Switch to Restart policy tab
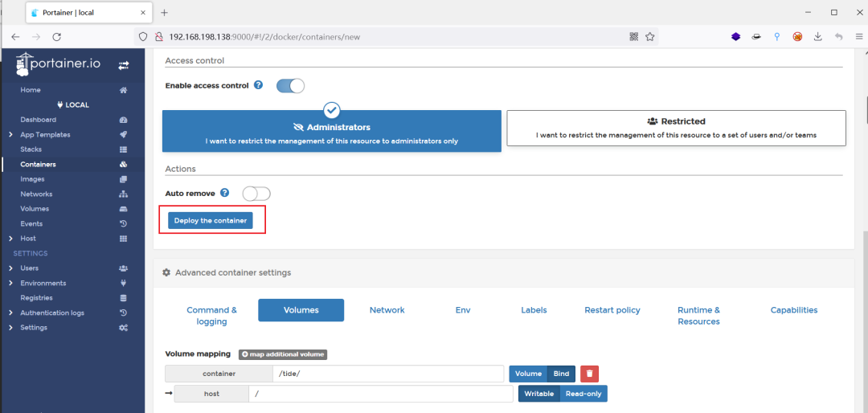This screenshot has width=868, height=413. tap(612, 310)
